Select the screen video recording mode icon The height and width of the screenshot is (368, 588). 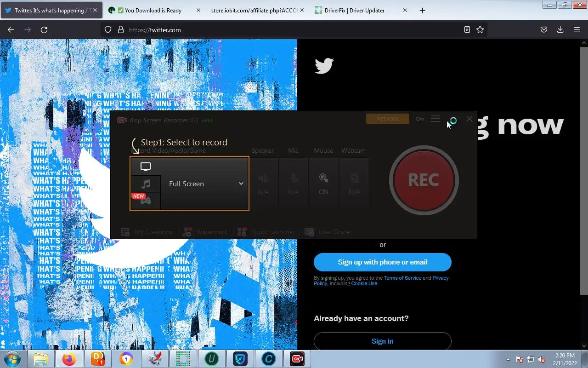(x=146, y=167)
